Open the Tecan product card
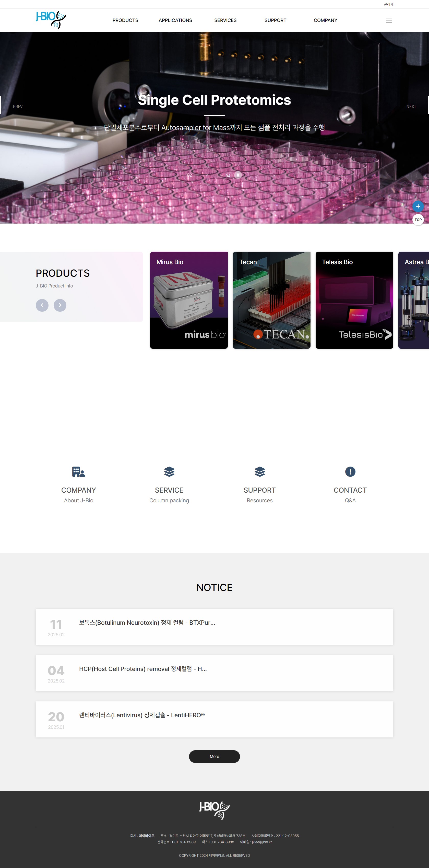429x868 pixels. pyautogui.click(x=271, y=300)
